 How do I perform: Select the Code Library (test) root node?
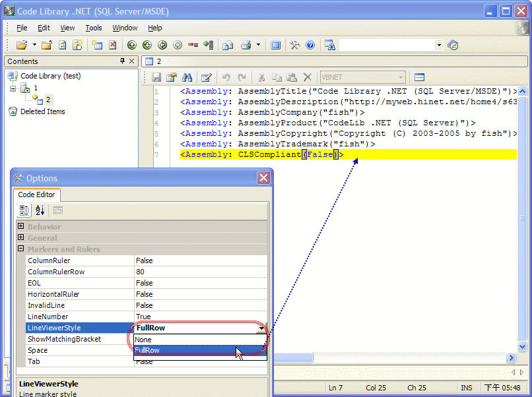(x=51, y=76)
